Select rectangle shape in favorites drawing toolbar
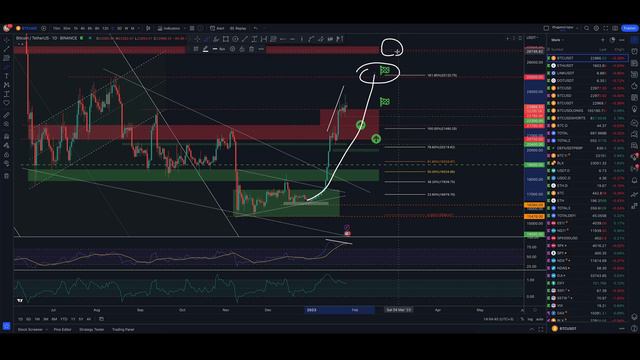The height and width of the screenshot is (360, 640). pyautogui.click(x=226, y=39)
